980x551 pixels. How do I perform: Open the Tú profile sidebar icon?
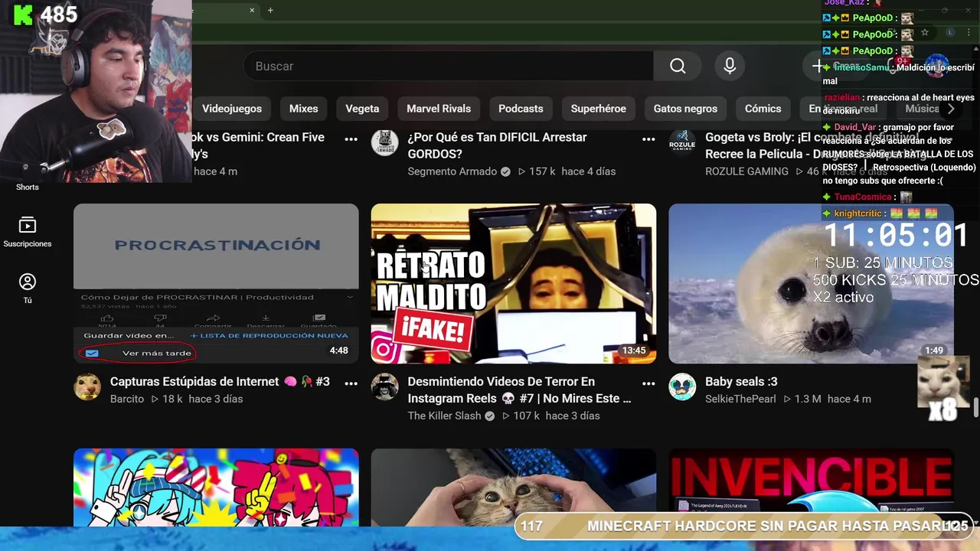tap(28, 289)
